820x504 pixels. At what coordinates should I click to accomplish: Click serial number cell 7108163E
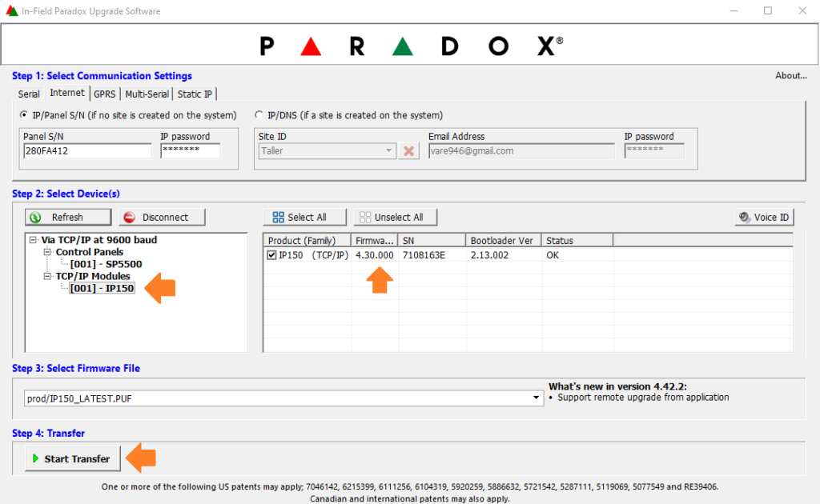[x=424, y=255]
